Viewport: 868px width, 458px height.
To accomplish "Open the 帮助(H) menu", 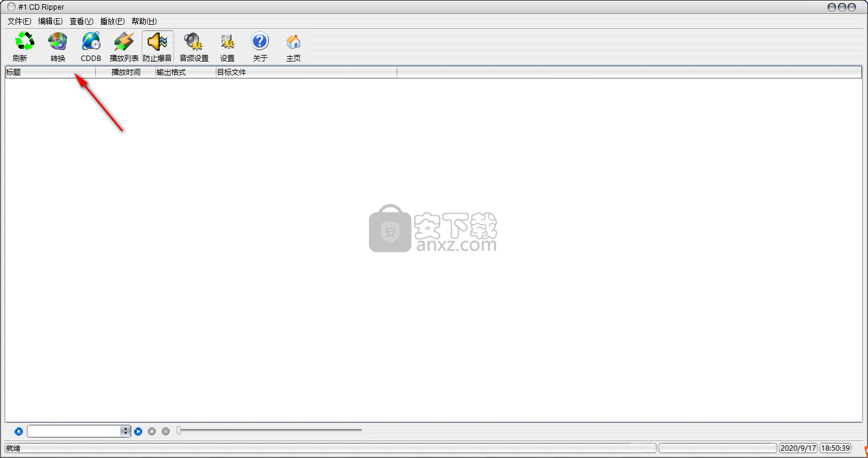I will click(144, 21).
